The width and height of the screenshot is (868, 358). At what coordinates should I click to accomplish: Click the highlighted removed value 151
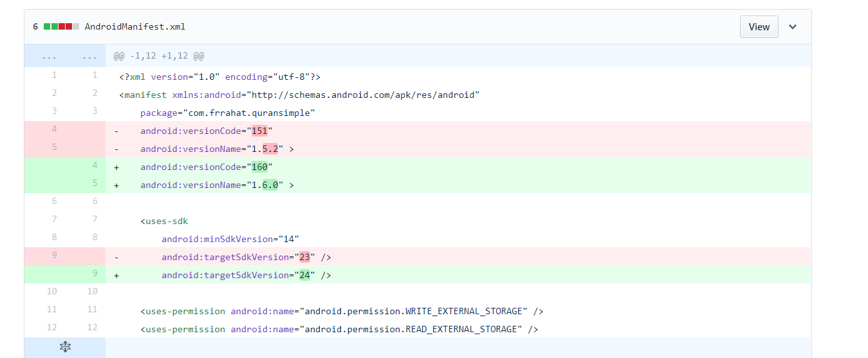259,131
